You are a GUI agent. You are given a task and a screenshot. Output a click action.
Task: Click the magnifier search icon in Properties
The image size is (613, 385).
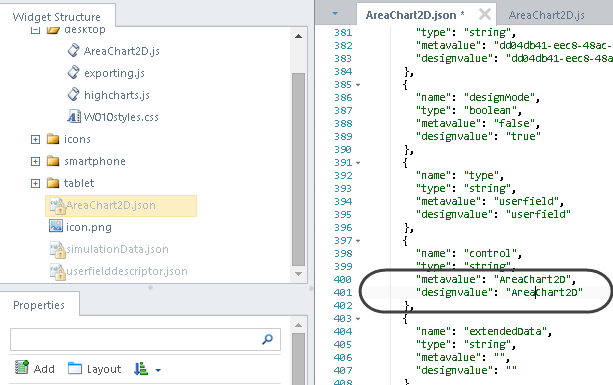click(267, 339)
